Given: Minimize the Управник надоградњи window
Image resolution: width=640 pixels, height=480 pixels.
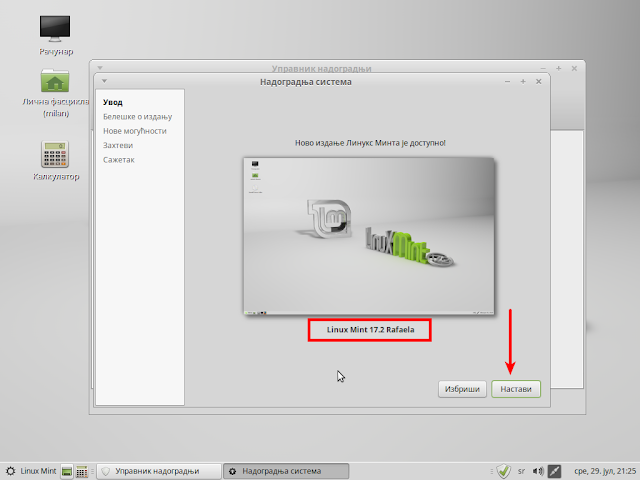Looking at the screenshot, I should [543, 69].
